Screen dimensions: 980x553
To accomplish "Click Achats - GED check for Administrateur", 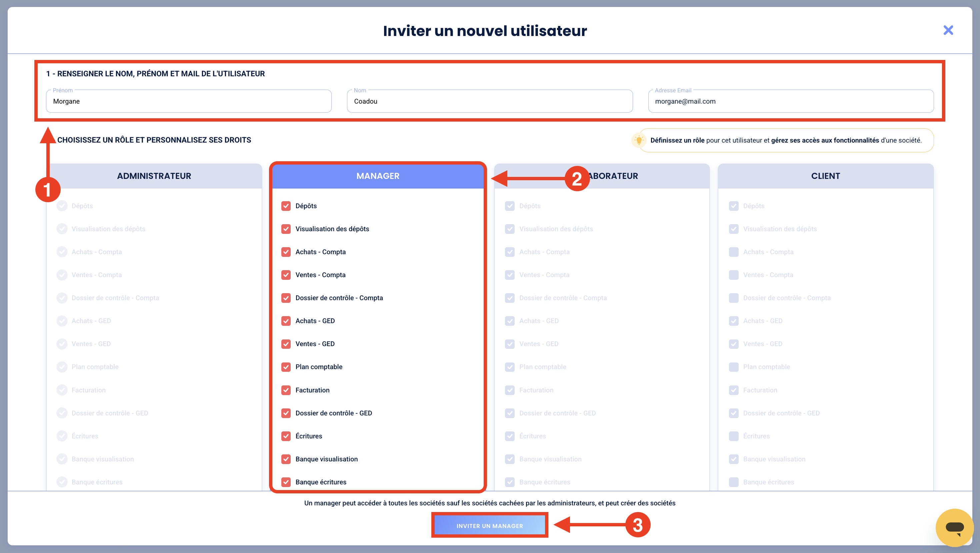I will (x=62, y=321).
